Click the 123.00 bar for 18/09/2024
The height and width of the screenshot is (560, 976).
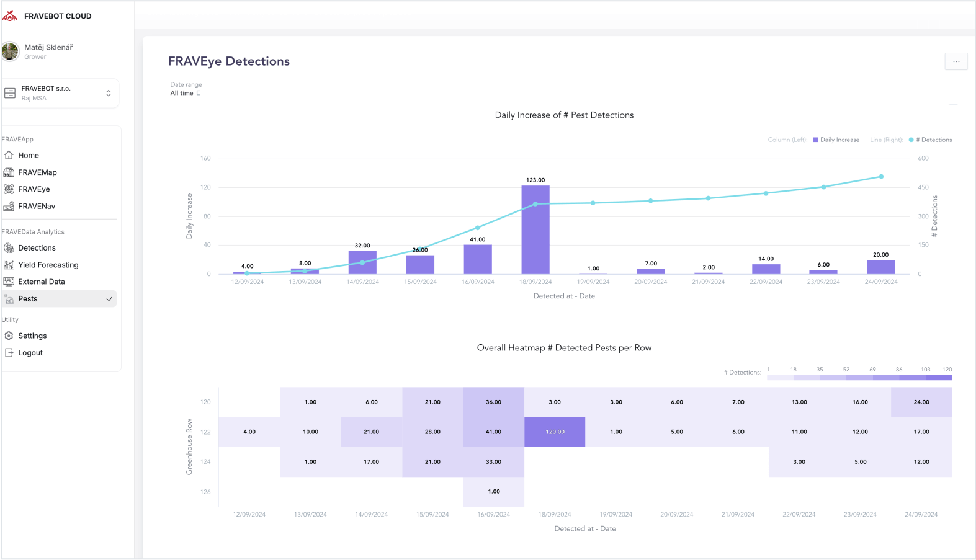pos(535,230)
